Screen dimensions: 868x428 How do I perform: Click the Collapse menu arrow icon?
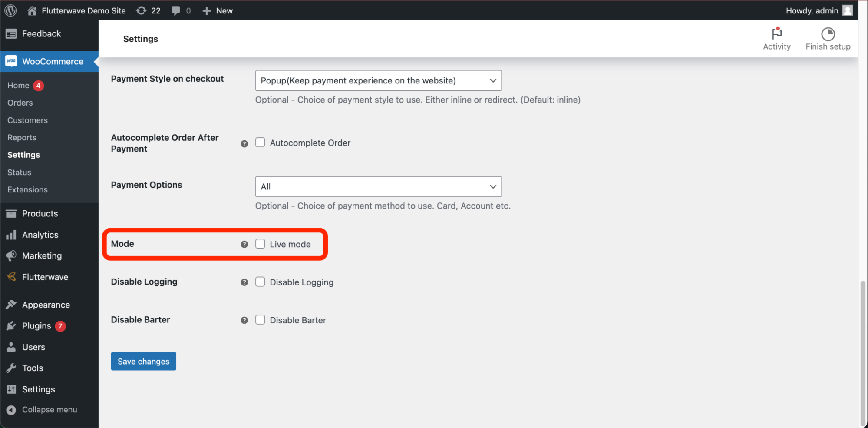pyautogui.click(x=11, y=410)
